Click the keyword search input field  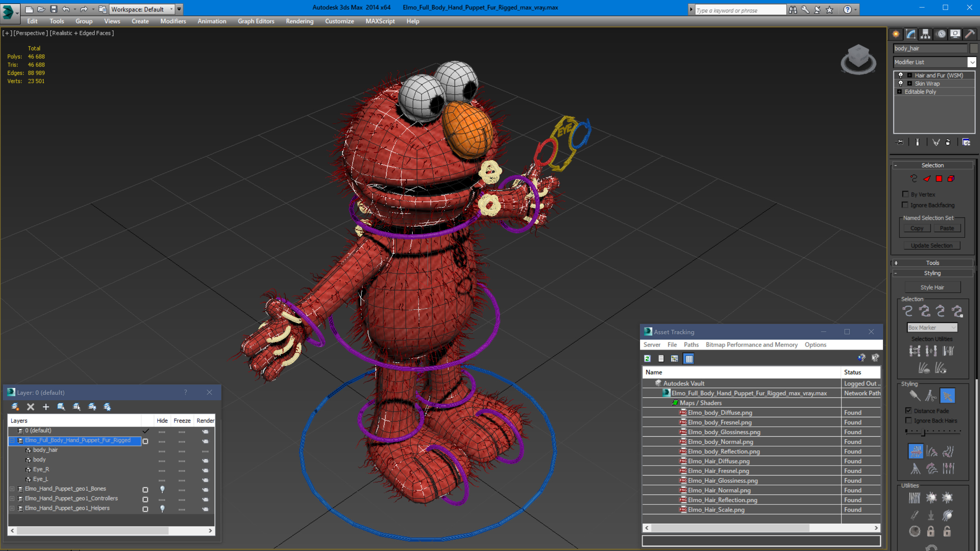[x=740, y=10]
